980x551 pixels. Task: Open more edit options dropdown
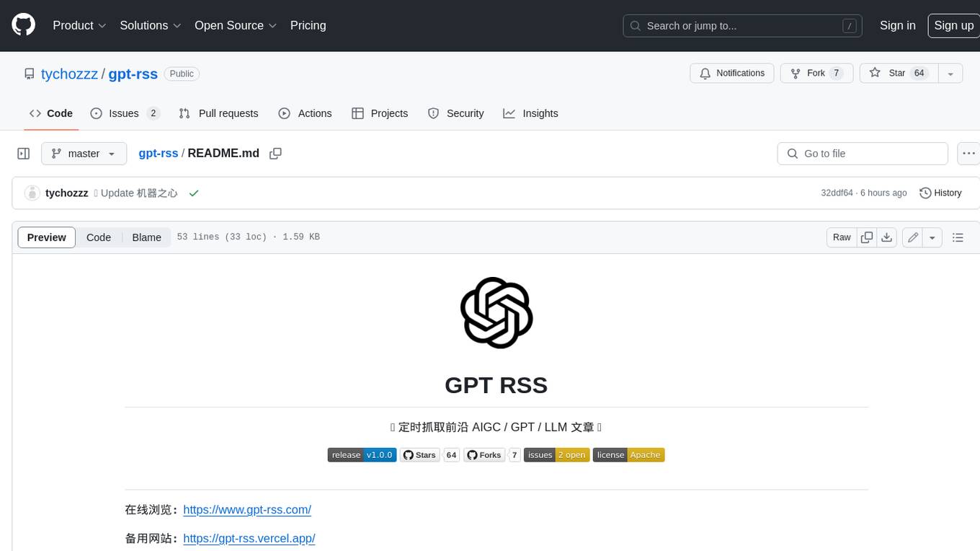pyautogui.click(x=932, y=237)
